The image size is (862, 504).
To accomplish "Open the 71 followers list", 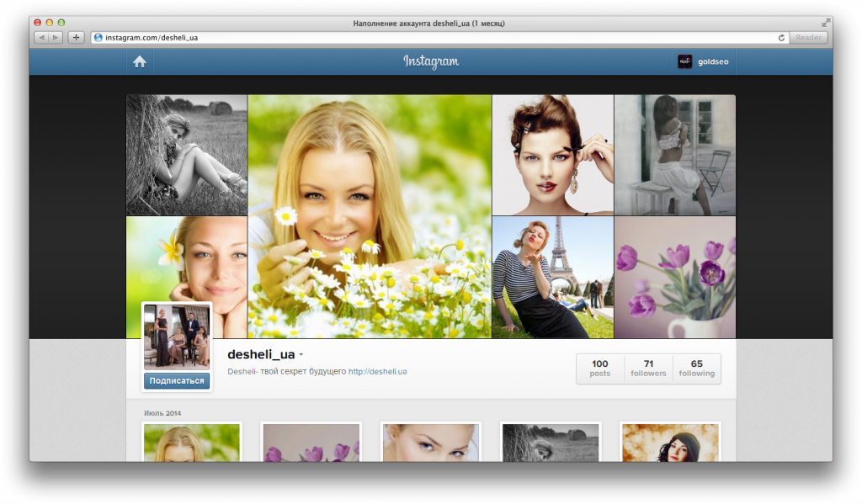I will pos(648,369).
